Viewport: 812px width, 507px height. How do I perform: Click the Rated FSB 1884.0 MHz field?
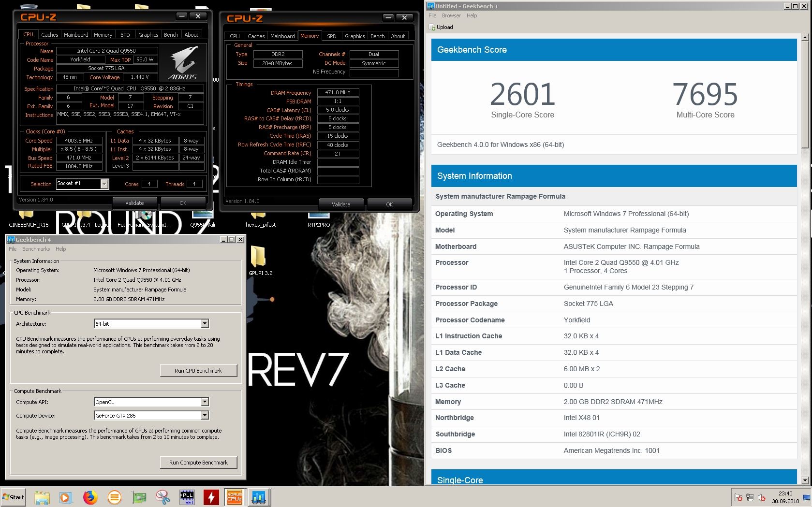point(79,166)
